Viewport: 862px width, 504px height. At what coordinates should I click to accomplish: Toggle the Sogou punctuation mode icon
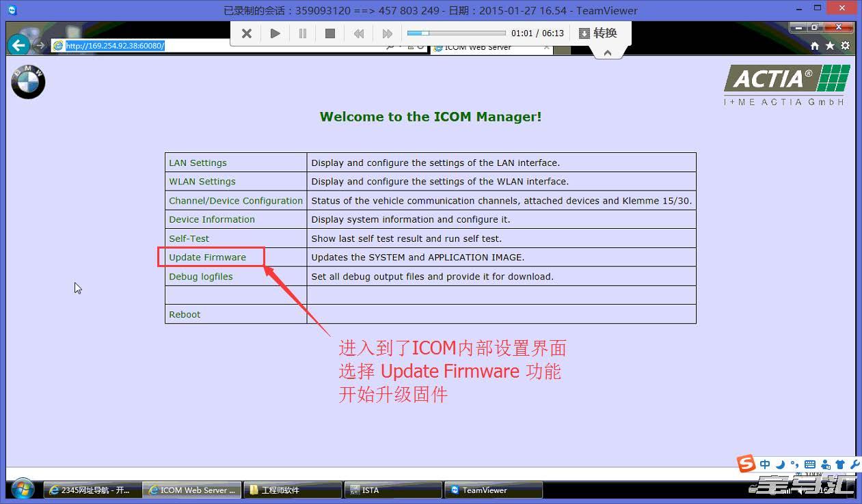(x=794, y=464)
